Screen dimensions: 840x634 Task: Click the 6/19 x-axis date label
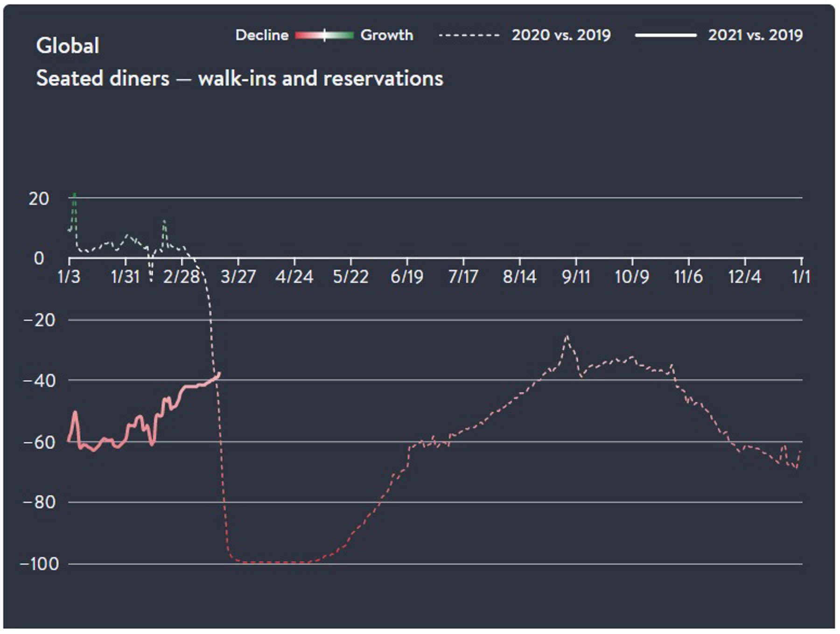(x=406, y=277)
